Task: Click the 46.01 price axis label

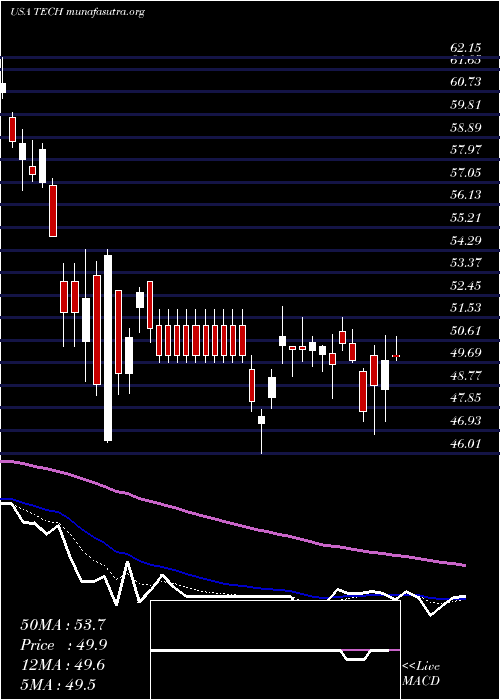Action: [x=465, y=444]
